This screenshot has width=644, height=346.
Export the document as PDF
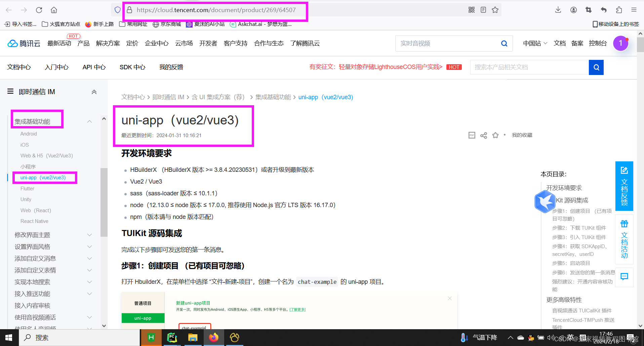click(472, 135)
